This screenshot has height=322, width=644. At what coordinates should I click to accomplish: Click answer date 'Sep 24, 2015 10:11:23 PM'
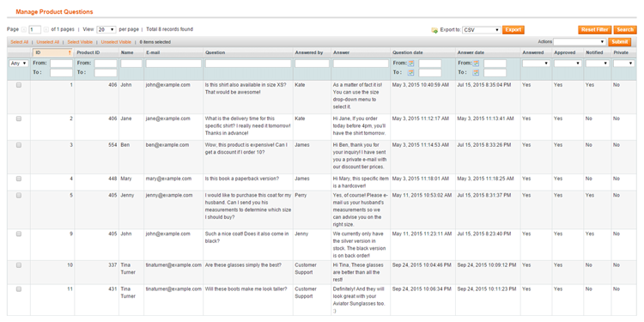coord(486,289)
